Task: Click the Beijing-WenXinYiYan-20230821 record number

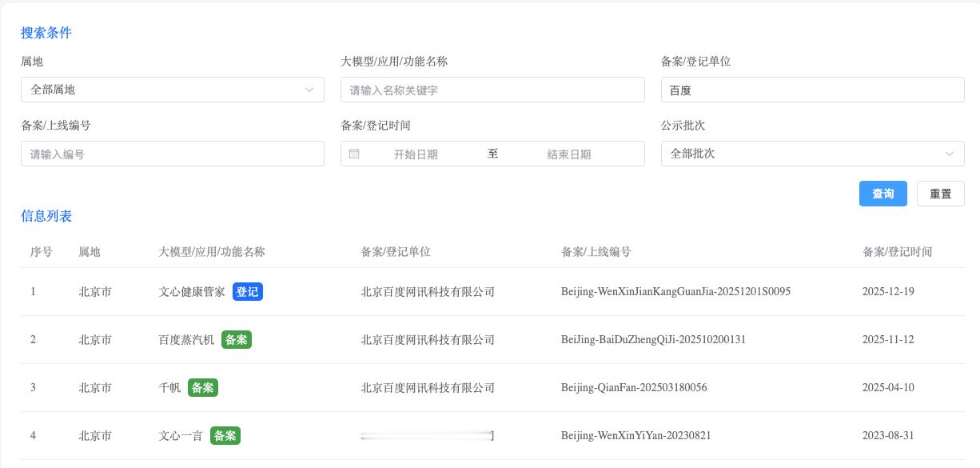Action: (x=636, y=436)
